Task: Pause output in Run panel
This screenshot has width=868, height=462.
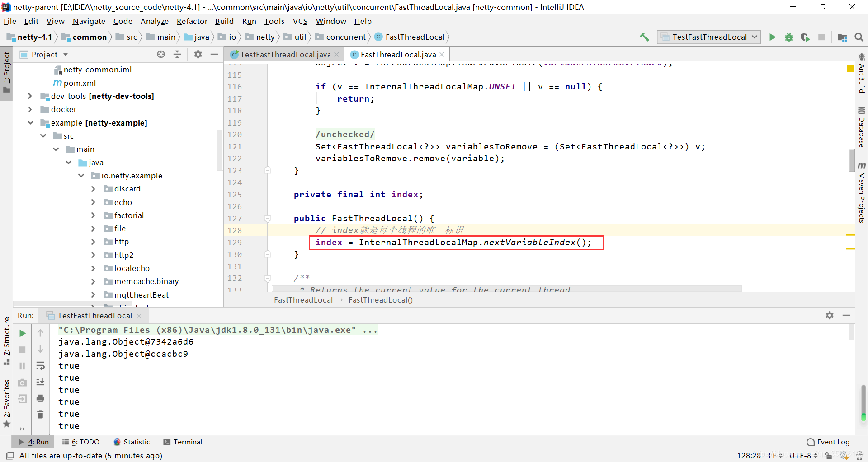Action: click(23, 366)
